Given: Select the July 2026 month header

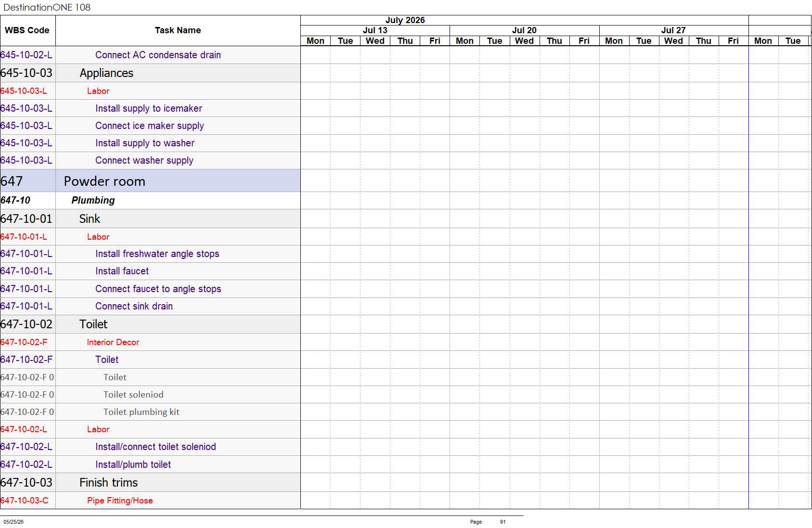Looking at the screenshot, I should pos(405,20).
